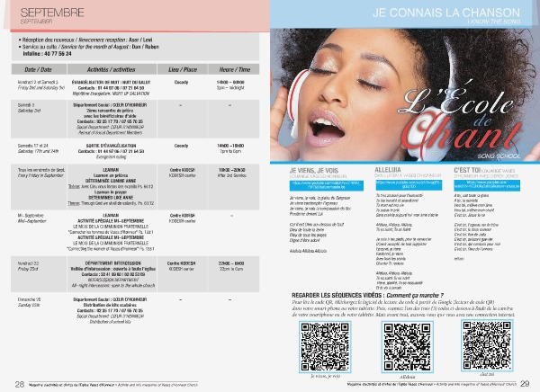The width and height of the screenshot is (540, 392).
Task: Click the singer photo with headphones
Action: 360,90
